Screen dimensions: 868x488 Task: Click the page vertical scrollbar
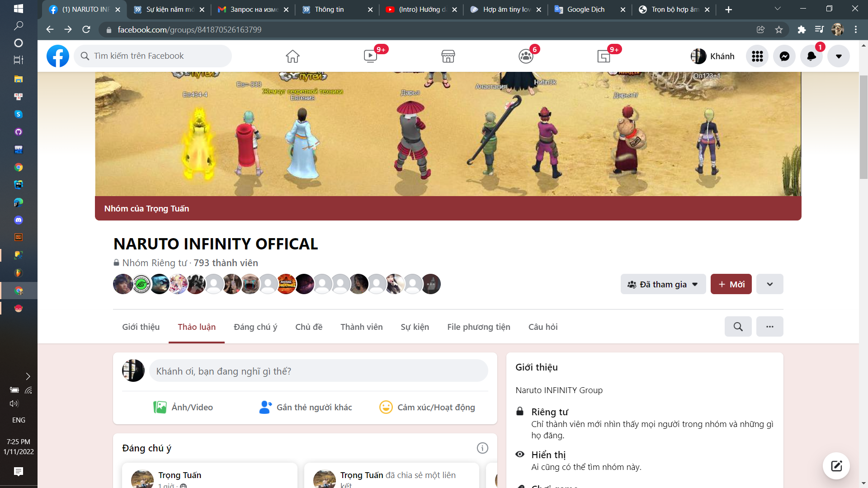(x=863, y=127)
